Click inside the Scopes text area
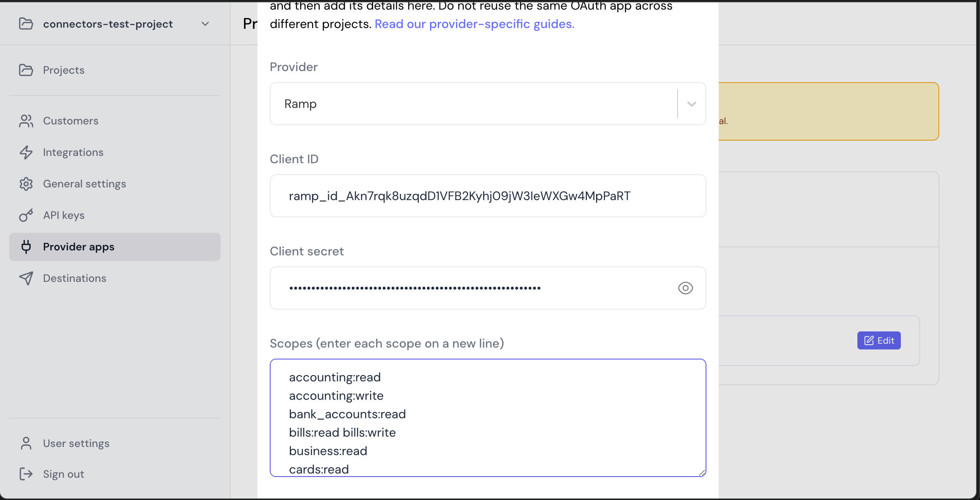The height and width of the screenshot is (500, 980). point(488,418)
